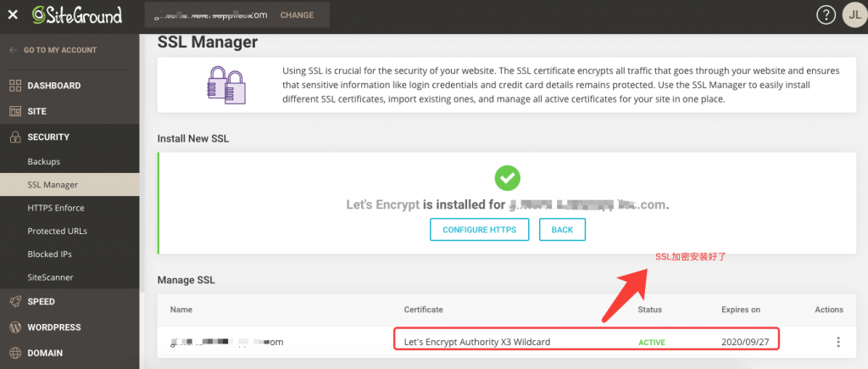Screen dimensions: 868x369
Task: Click the back arrow icon beside Go To My Account
Action: click(x=14, y=50)
